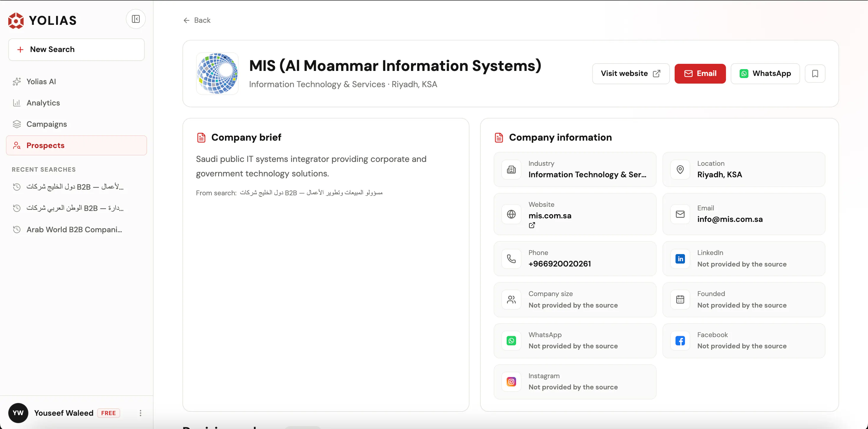Image resolution: width=868 pixels, height=429 pixels.
Task: Click the Youseef Waleed user name
Action: point(64,413)
